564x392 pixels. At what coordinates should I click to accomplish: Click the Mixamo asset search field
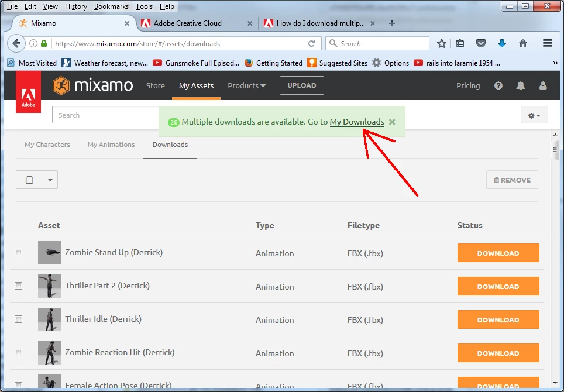(x=106, y=115)
